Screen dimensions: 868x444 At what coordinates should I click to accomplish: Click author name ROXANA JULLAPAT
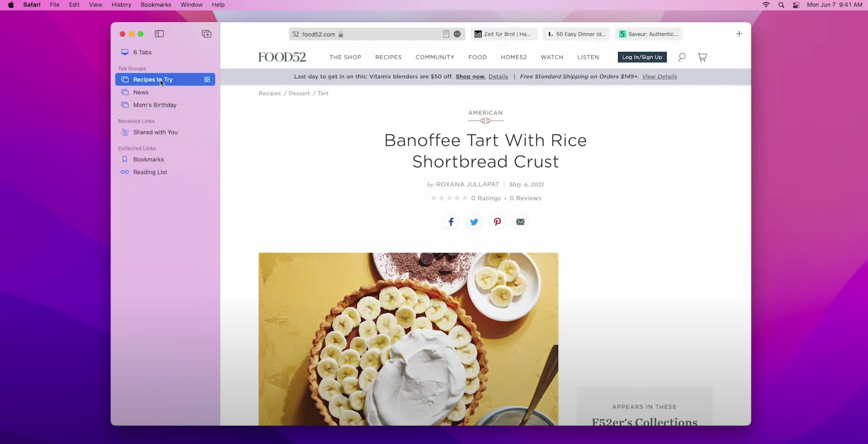467,184
